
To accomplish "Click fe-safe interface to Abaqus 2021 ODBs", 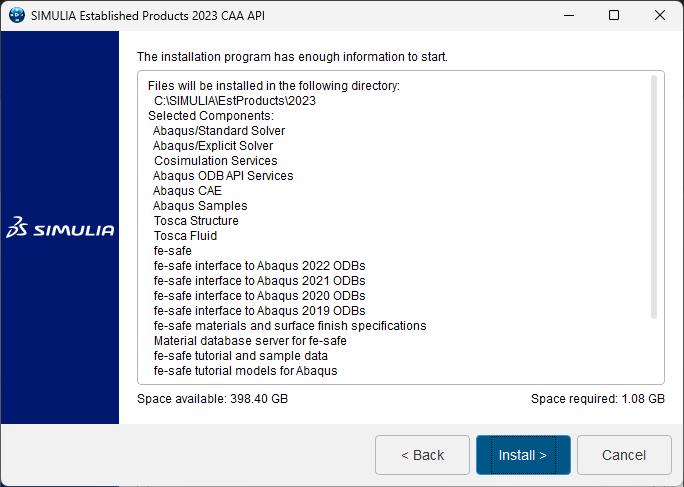I will 259,281.
